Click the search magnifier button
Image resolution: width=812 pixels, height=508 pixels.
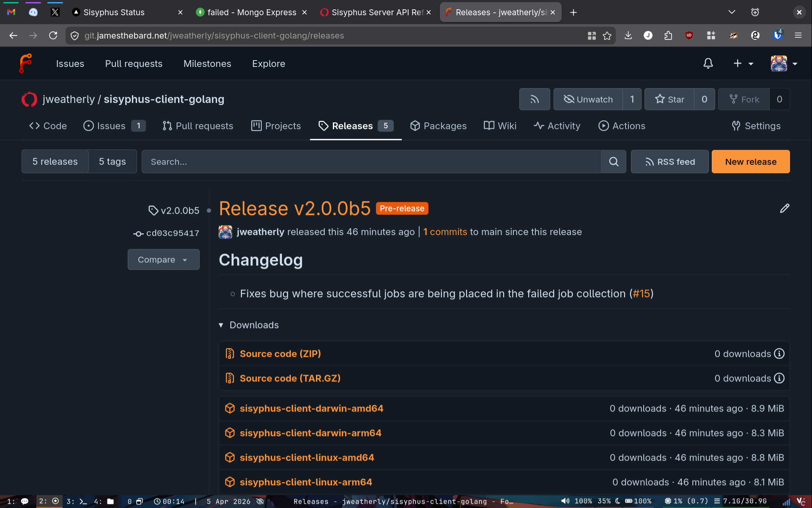[x=614, y=162]
